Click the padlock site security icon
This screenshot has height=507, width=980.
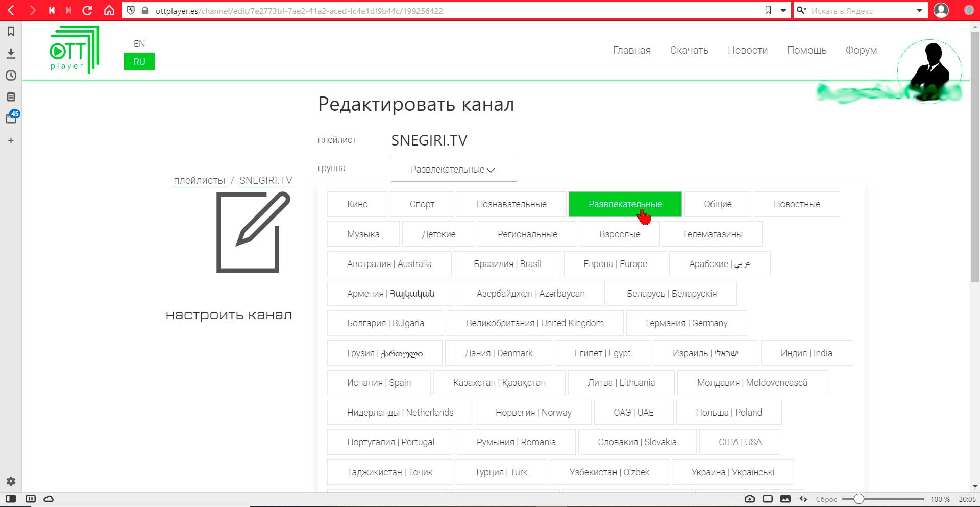[145, 10]
